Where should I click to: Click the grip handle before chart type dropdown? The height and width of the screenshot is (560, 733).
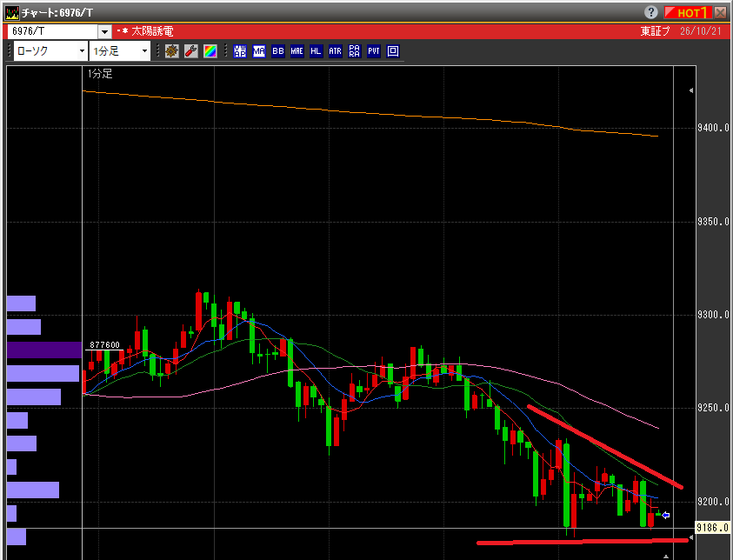click(x=9, y=51)
